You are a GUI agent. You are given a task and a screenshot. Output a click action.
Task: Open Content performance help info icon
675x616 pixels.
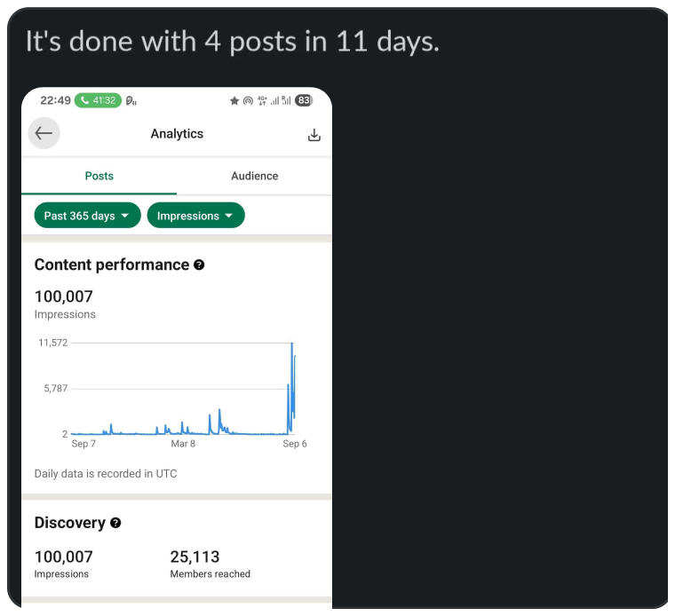tap(199, 265)
